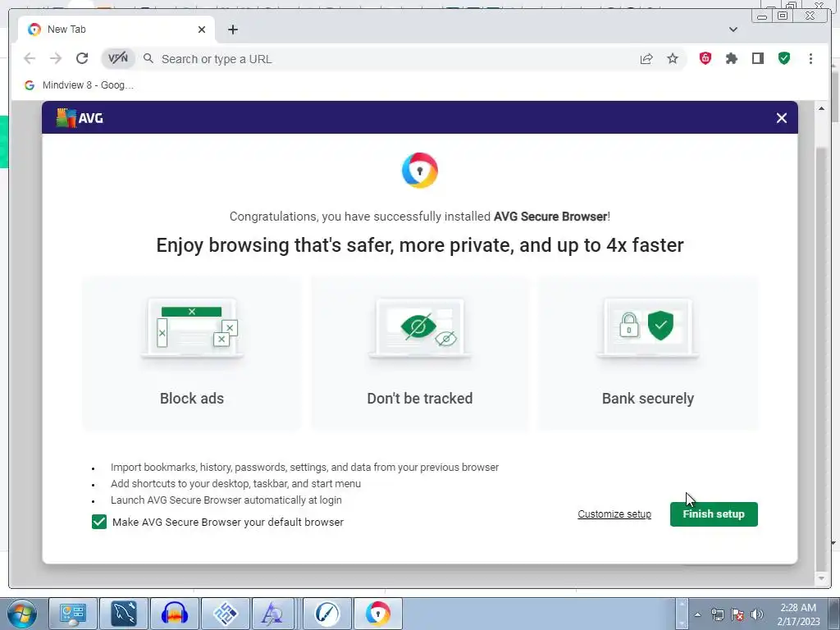Open the blue compass pen taskbar icon
This screenshot has width=840, height=630.
tap(327, 614)
